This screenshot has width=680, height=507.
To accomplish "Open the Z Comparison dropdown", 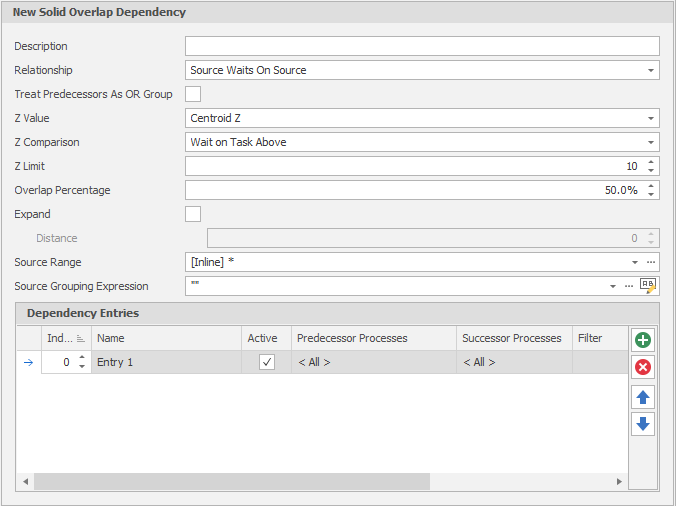I will pos(651,142).
